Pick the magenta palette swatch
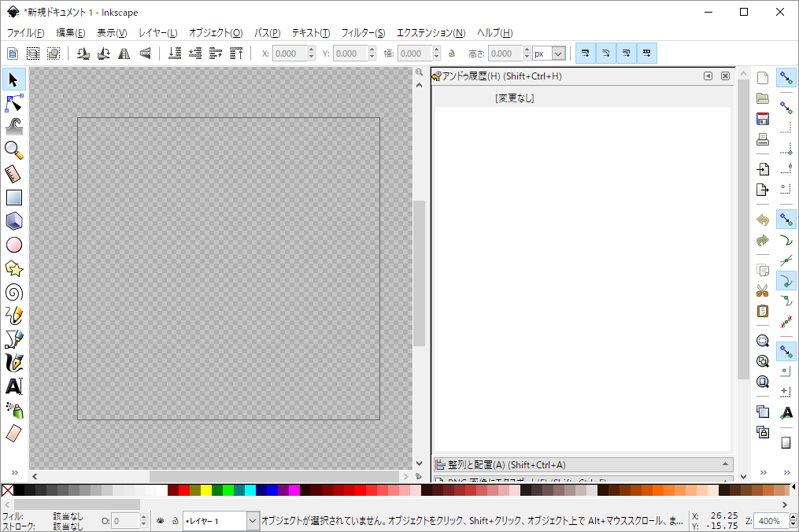This screenshot has width=799, height=532. point(294,490)
